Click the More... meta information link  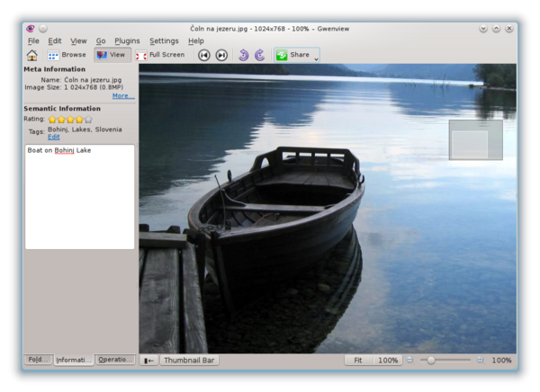(123, 95)
